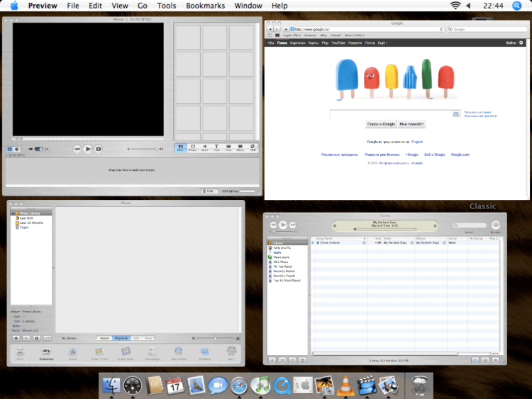Select Last 12 Months in iPhoto
This screenshot has width=532, height=399.
pyautogui.click(x=31, y=223)
